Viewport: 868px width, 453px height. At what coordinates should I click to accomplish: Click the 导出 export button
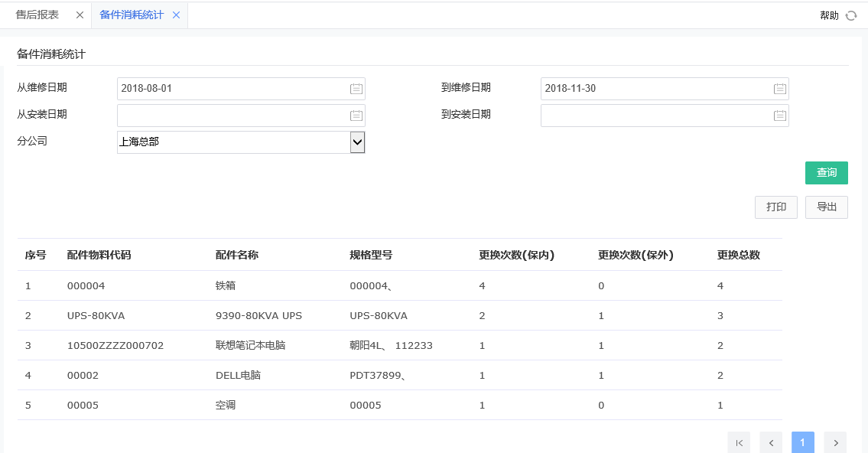(x=826, y=207)
